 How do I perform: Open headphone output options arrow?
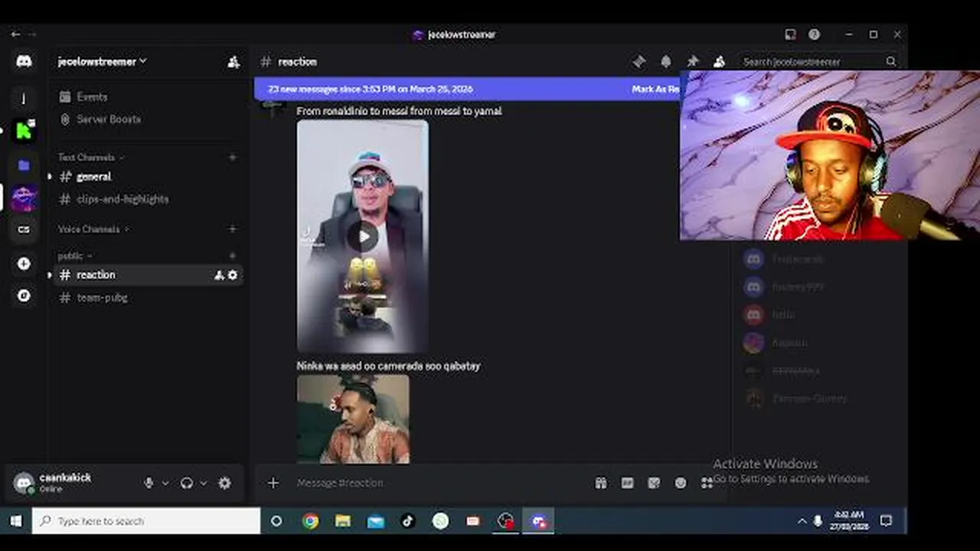pyautogui.click(x=203, y=483)
